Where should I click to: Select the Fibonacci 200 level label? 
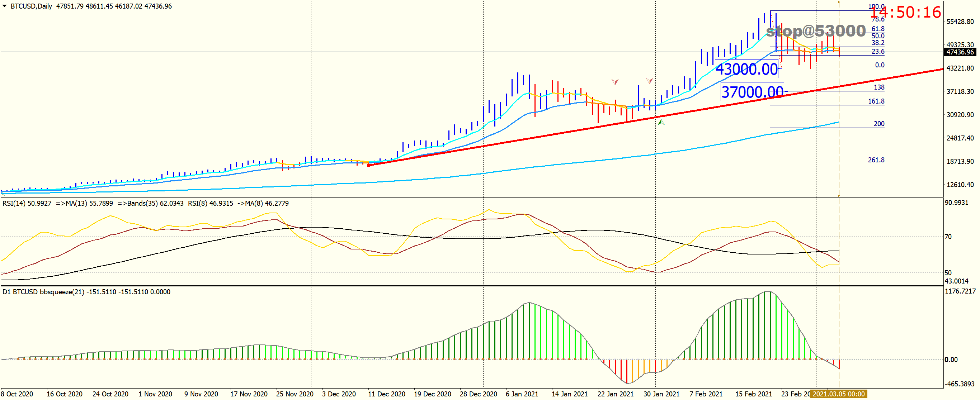pyautogui.click(x=879, y=124)
